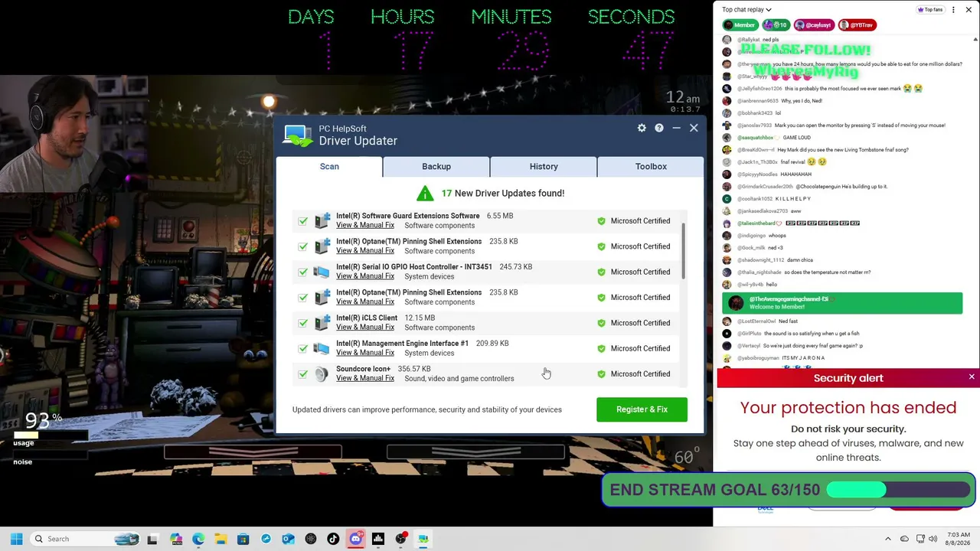Open OneDrive cloud icon in system tray
Viewport: 980px width, 551px height.
tap(904, 539)
